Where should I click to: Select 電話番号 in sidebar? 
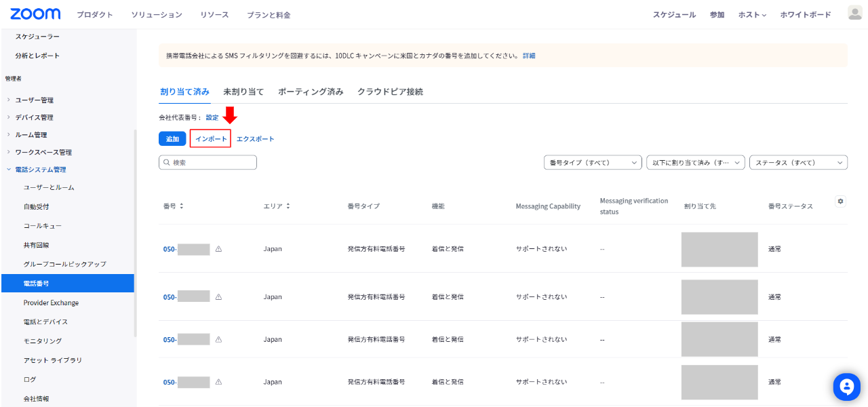pyautogui.click(x=68, y=283)
